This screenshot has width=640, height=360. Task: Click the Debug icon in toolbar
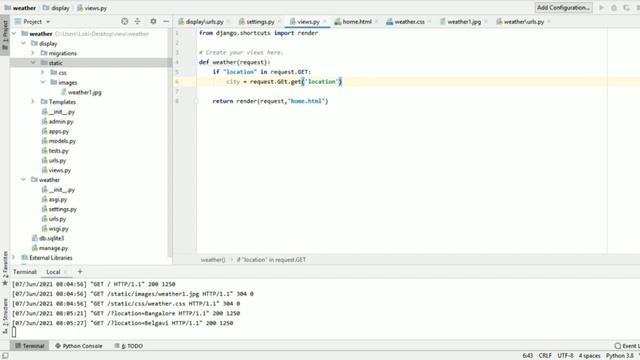pos(614,8)
